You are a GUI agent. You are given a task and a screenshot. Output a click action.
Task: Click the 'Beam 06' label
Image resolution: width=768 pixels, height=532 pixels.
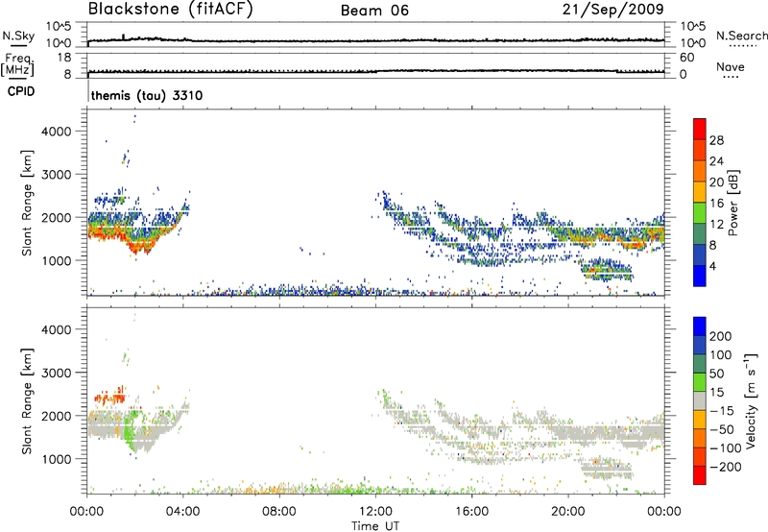(374, 11)
